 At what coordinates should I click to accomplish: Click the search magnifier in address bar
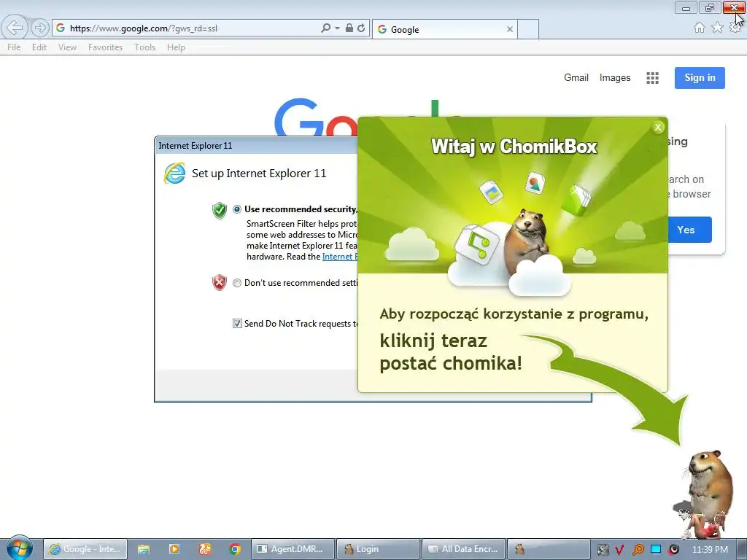[326, 28]
